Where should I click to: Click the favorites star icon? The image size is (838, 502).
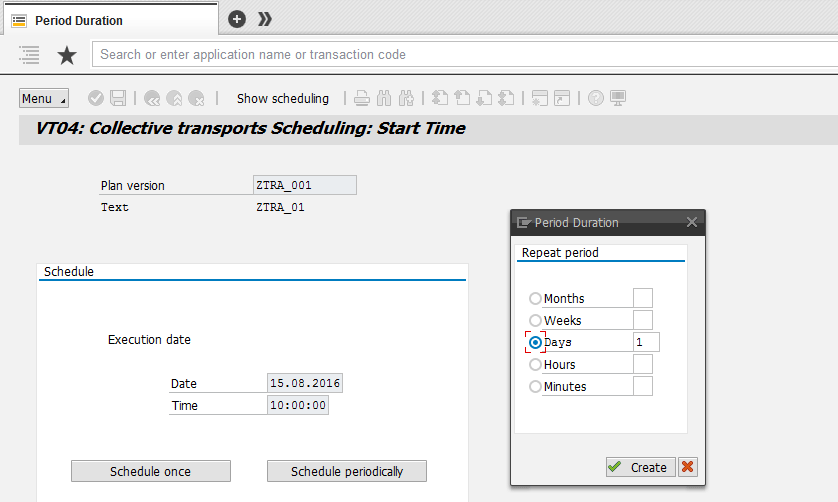(x=66, y=55)
